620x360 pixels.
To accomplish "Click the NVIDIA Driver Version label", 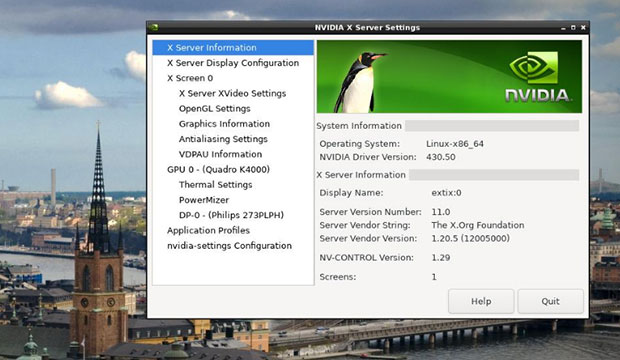I will 368,157.
